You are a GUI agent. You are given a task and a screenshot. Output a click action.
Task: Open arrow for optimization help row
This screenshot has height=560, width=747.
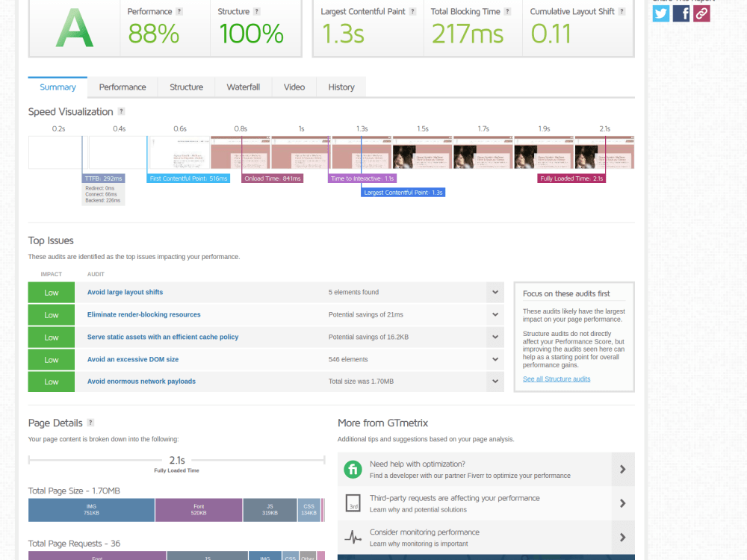(x=623, y=470)
